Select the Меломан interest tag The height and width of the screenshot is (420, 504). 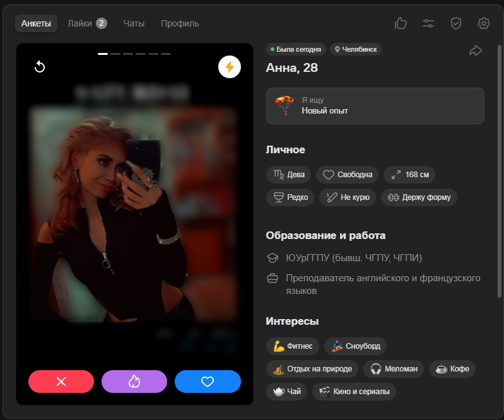[394, 368]
